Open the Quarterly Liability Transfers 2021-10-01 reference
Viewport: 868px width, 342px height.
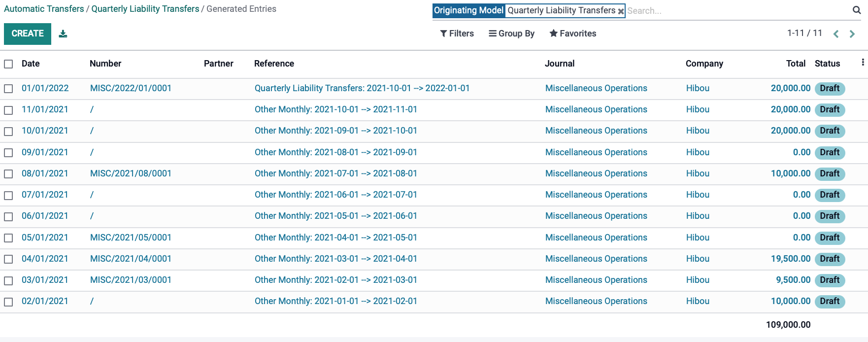362,88
